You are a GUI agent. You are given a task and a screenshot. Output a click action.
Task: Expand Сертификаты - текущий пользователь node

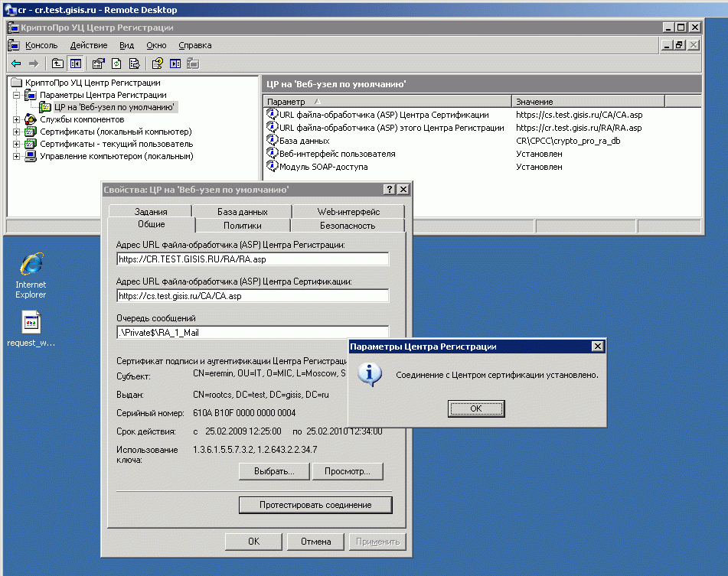16,145
